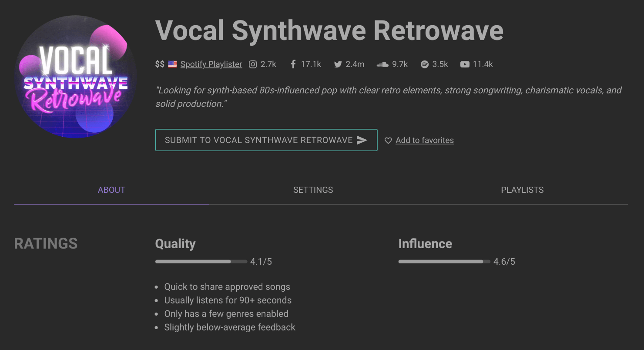Open Spotify stats via the Spotify icon
Screen dimensions: 644x350
[425, 64]
